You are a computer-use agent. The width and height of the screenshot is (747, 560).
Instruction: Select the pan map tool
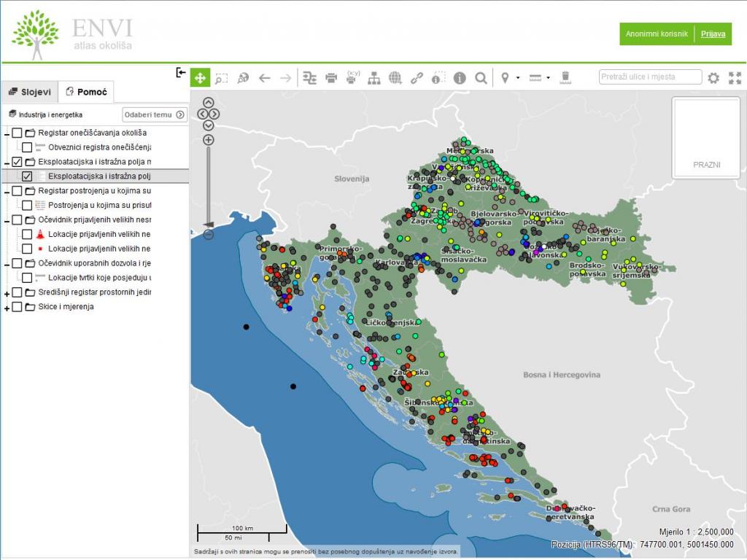tap(200, 77)
